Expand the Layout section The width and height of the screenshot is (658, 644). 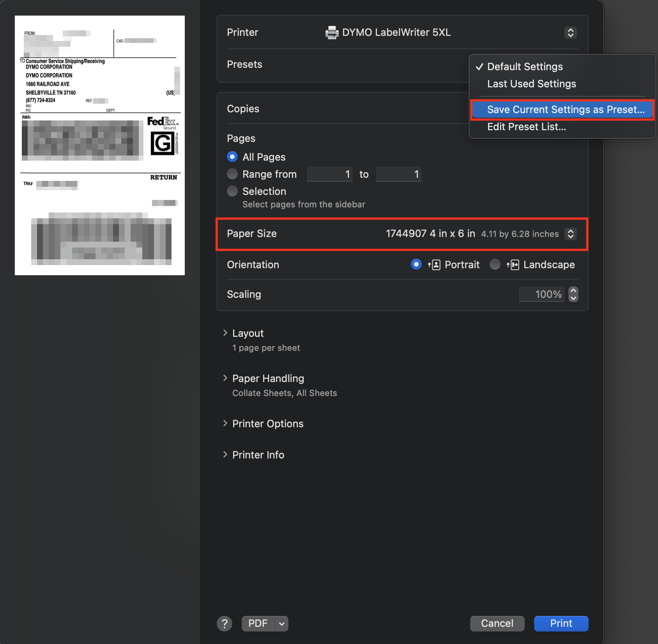[225, 333]
